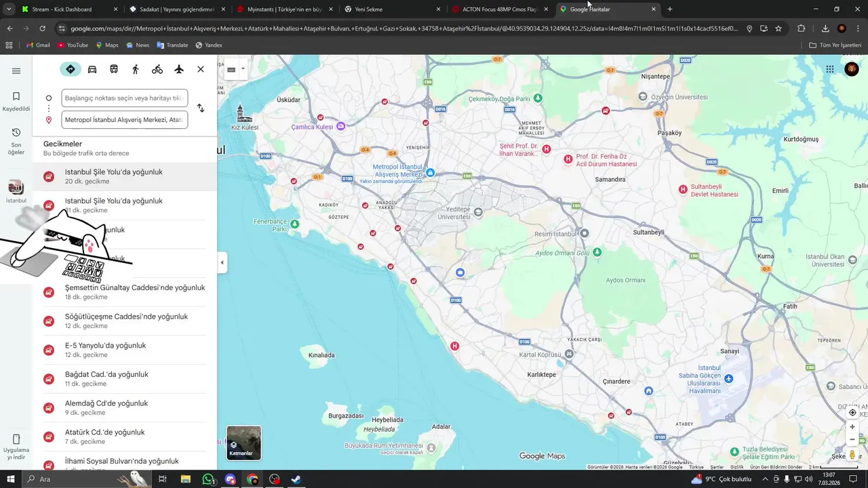
Task: Select flights travel mode
Action: coord(179,69)
